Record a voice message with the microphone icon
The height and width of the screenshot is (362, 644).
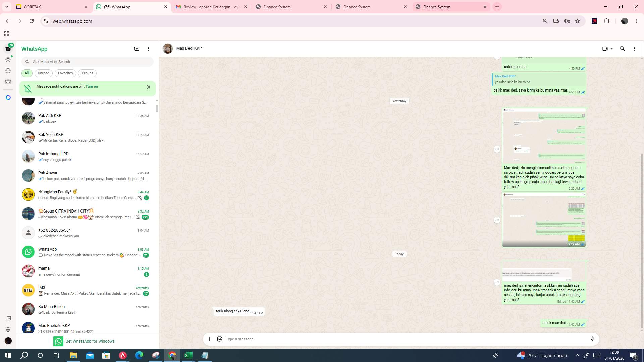[x=593, y=339]
